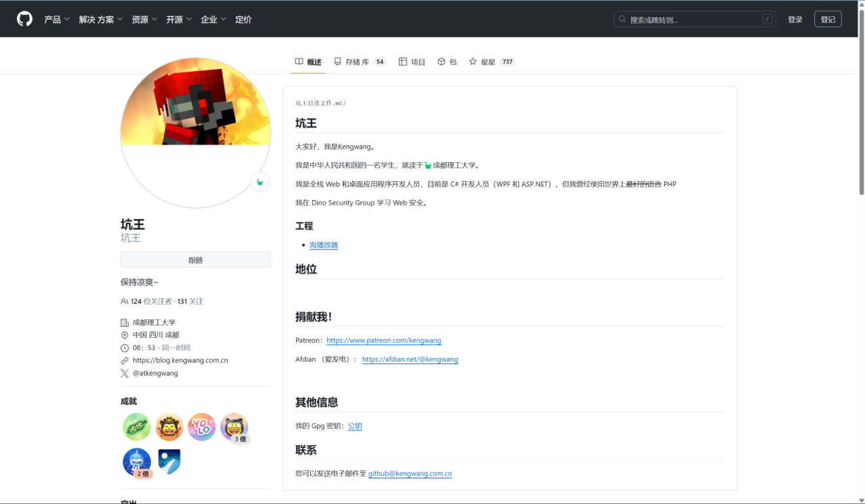This screenshot has width=865, height=504.
Task: Click the location pin icon
Action: point(124,335)
